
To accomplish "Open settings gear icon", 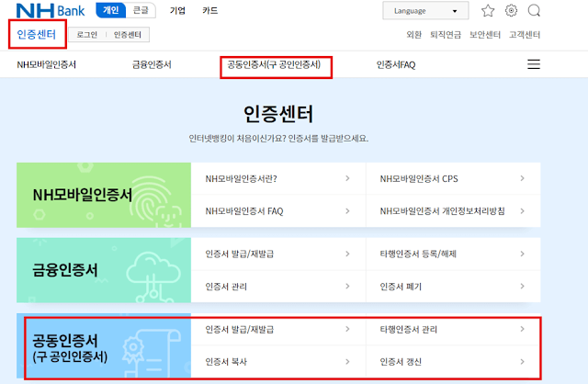I will click(x=511, y=10).
